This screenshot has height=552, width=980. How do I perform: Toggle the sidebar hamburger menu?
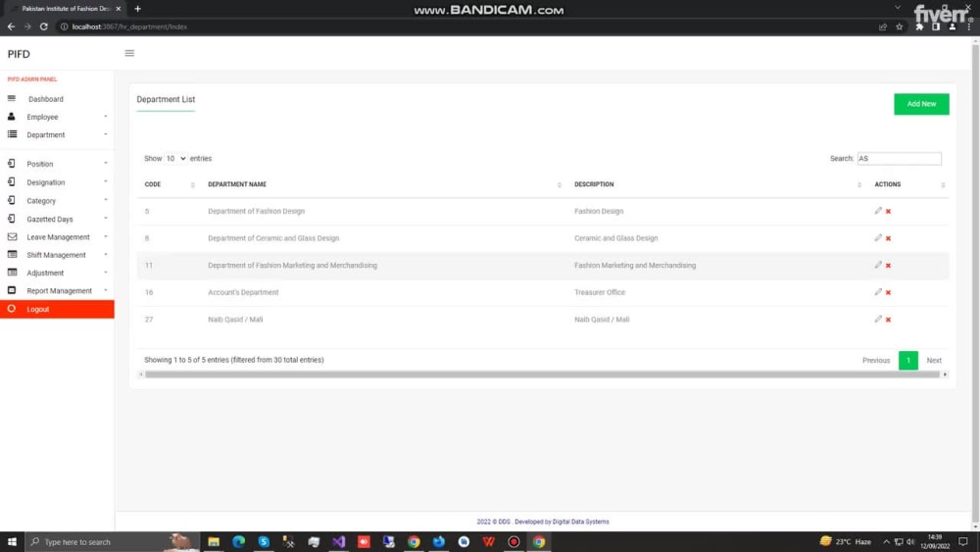[129, 53]
